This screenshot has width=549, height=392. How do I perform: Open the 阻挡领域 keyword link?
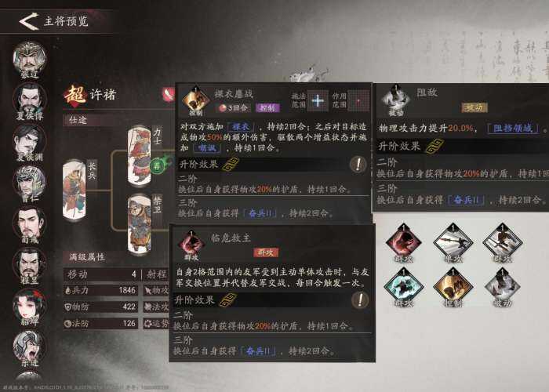514,128
